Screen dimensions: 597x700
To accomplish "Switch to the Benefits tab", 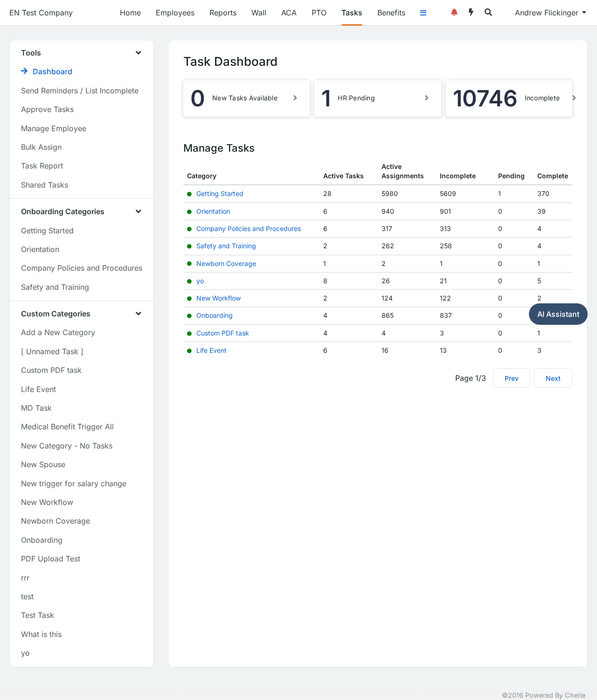I will pos(391,13).
